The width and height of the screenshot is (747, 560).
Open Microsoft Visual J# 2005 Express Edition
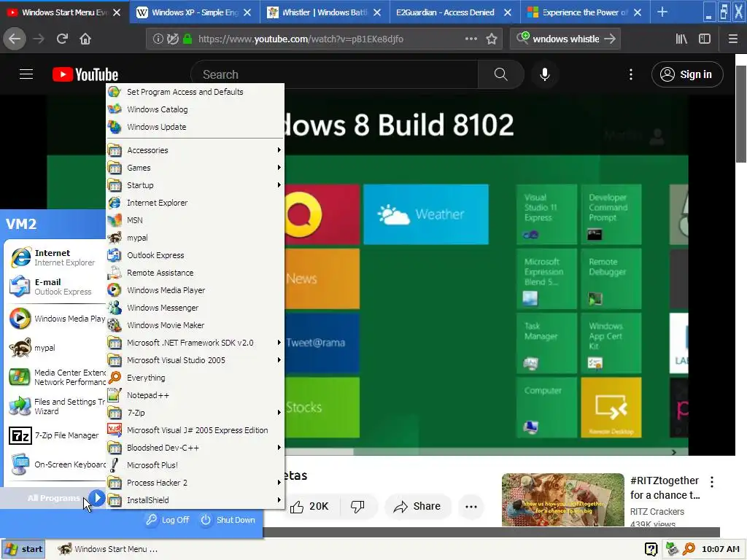point(195,430)
